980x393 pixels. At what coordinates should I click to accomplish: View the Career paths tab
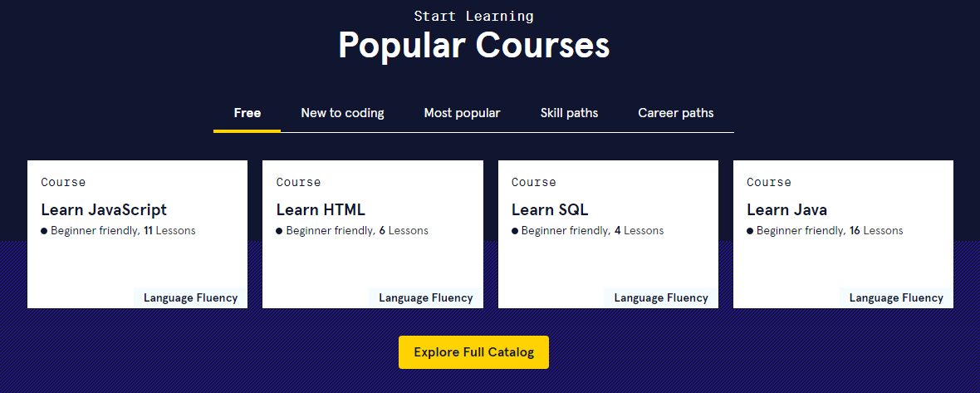(675, 113)
